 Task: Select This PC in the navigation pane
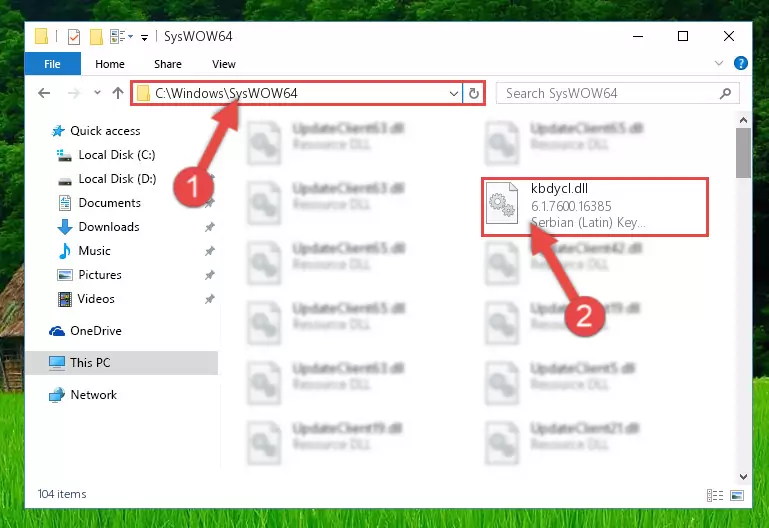click(122, 363)
